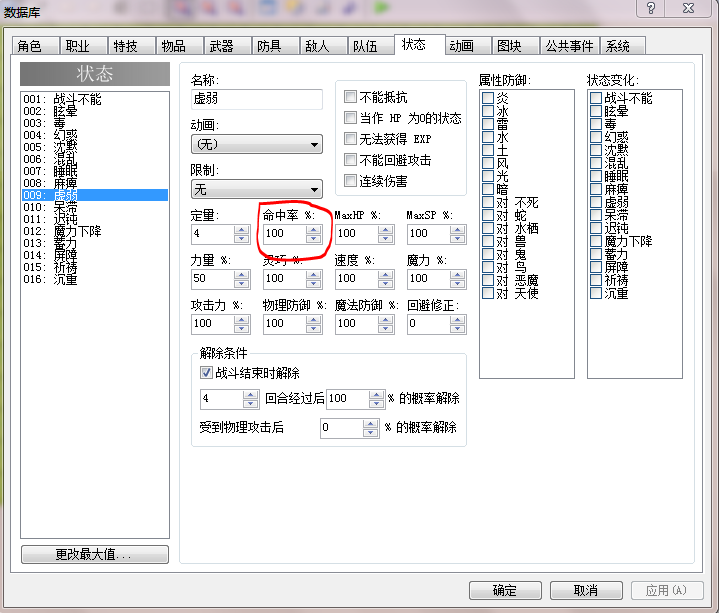Image resolution: width=719 pixels, height=613 pixels.
Task: Uncheck 战斗结束时解除 checkbox
Action: 206,372
